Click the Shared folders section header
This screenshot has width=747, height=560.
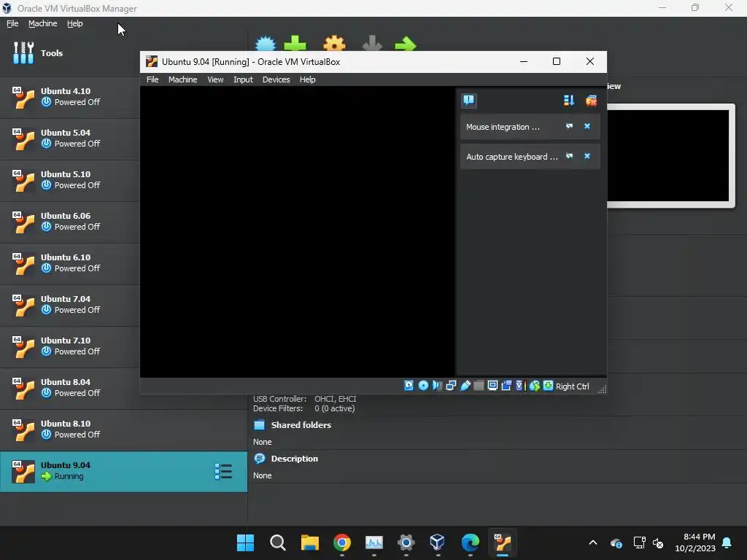coord(301,425)
